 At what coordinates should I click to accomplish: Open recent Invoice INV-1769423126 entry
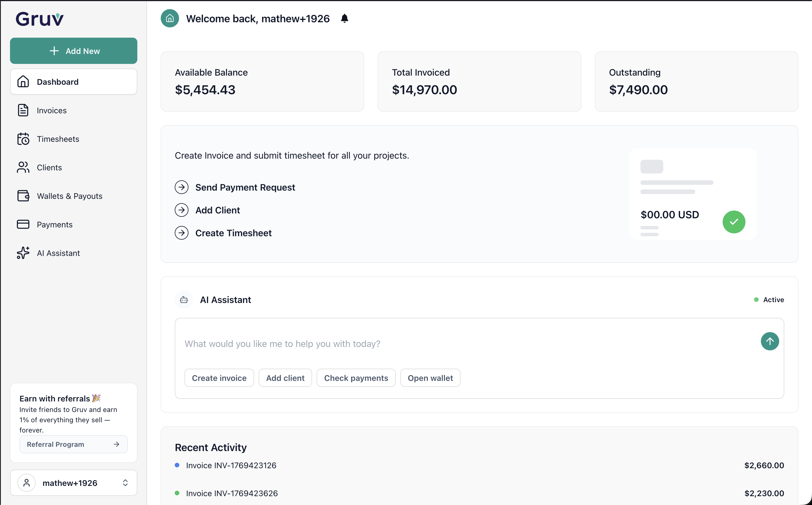tap(231, 465)
